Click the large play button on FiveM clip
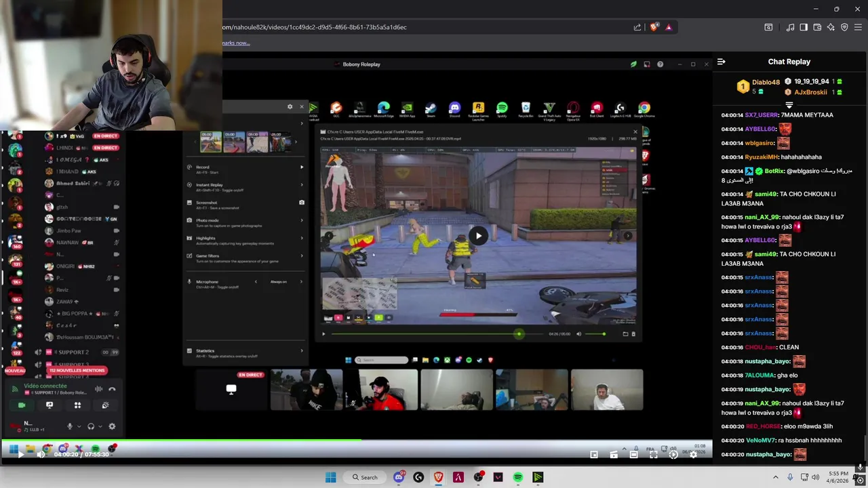This screenshot has height=488, width=868. pyautogui.click(x=478, y=236)
